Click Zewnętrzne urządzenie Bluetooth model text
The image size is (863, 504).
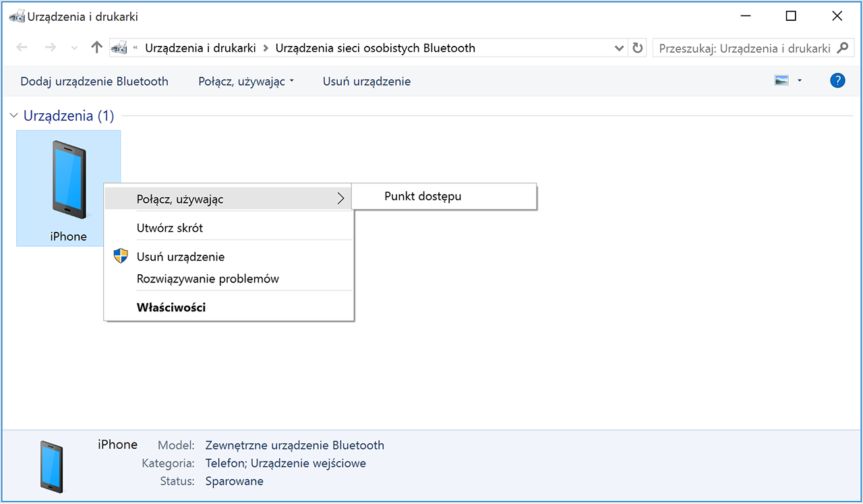click(295, 445)
